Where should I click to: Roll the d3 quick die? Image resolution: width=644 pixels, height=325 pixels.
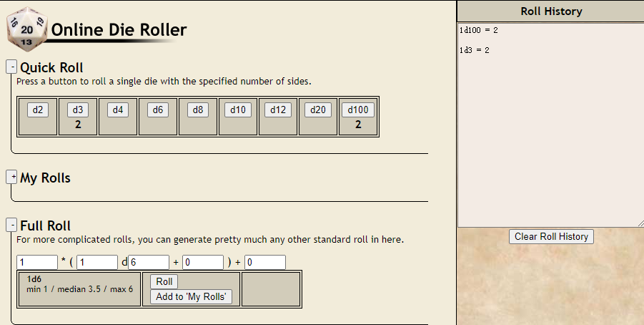click(78, 110)
